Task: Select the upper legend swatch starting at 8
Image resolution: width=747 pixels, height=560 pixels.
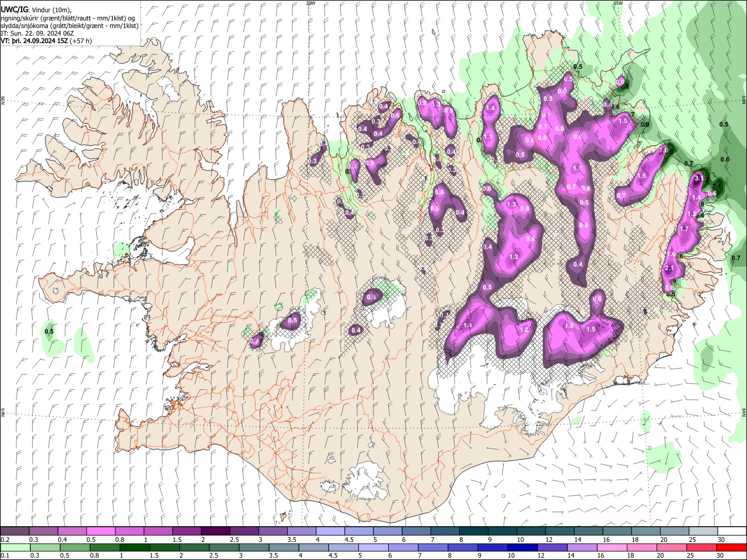Action: click(474, 531)
